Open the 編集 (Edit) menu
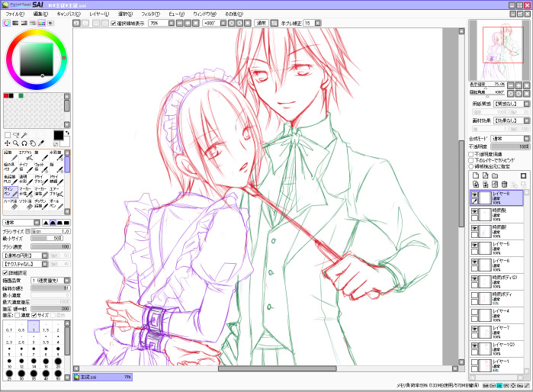 [x=40, y=14]
